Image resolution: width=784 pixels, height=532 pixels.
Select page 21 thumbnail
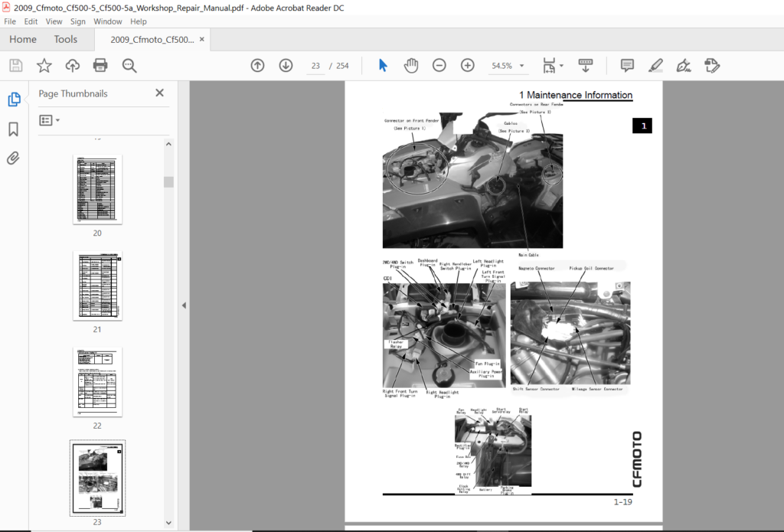point(97,286)
